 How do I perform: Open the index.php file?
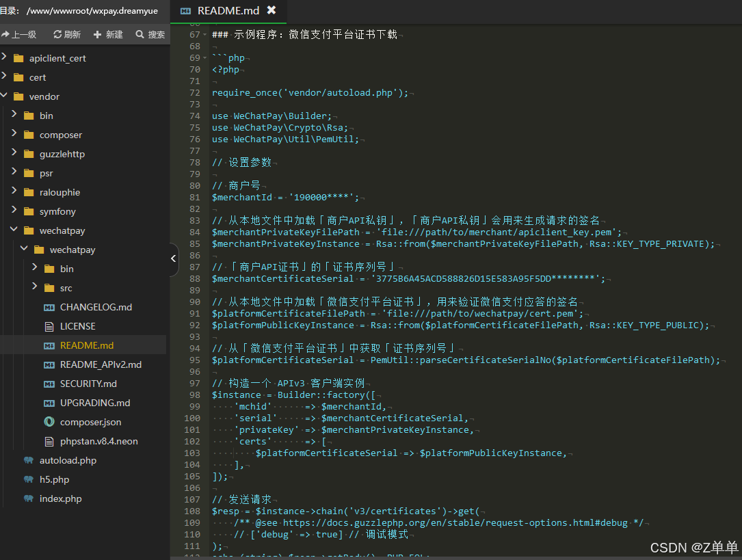click(x=61, y=499)
